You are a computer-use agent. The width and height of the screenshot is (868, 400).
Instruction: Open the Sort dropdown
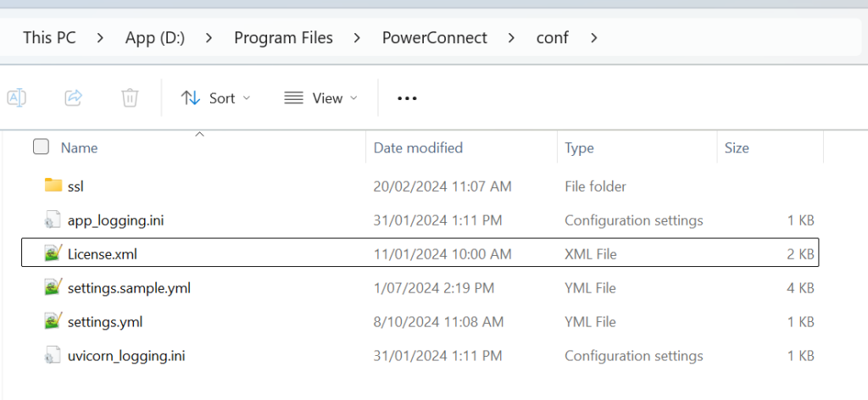pyautogui.click(x=216, y=98)
